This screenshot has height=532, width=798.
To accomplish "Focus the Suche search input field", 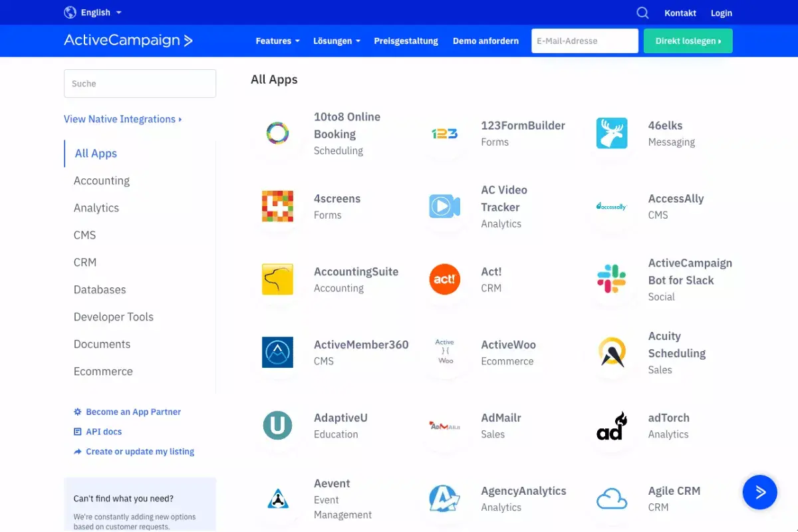I will (140, 84).
